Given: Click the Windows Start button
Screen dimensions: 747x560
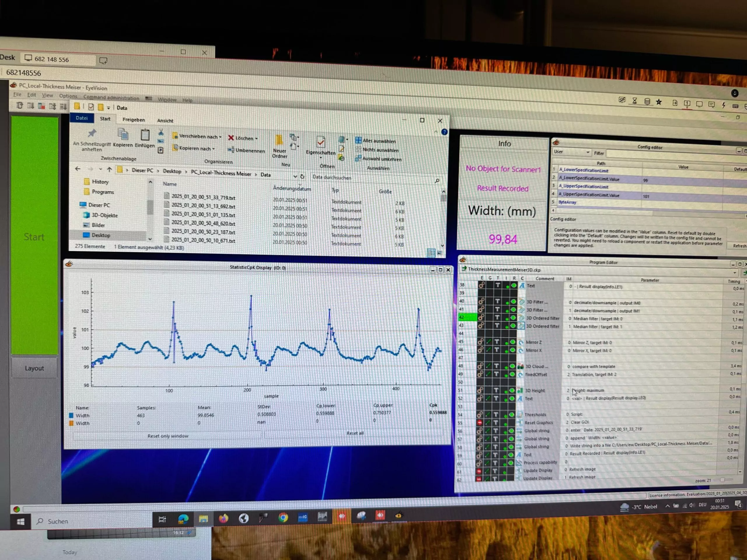Looking at the screenshot, I should tap(21, 522).
